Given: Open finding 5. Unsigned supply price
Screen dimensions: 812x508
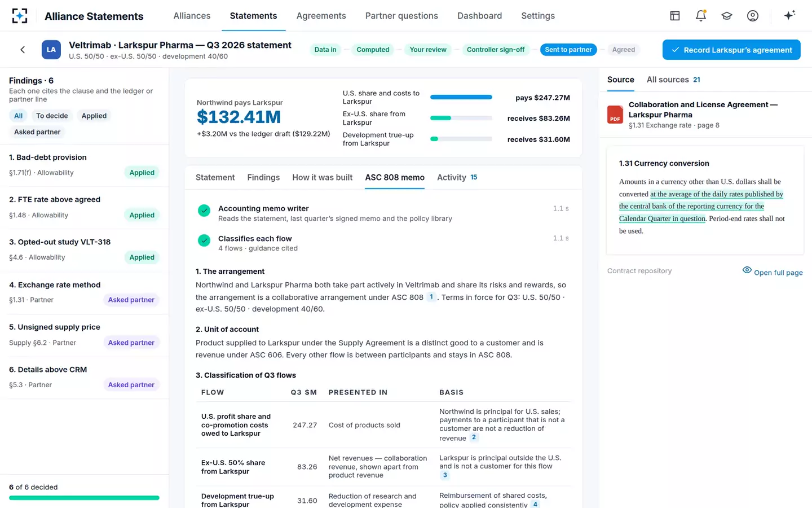Looking at the screenshot, I should 85,335.
